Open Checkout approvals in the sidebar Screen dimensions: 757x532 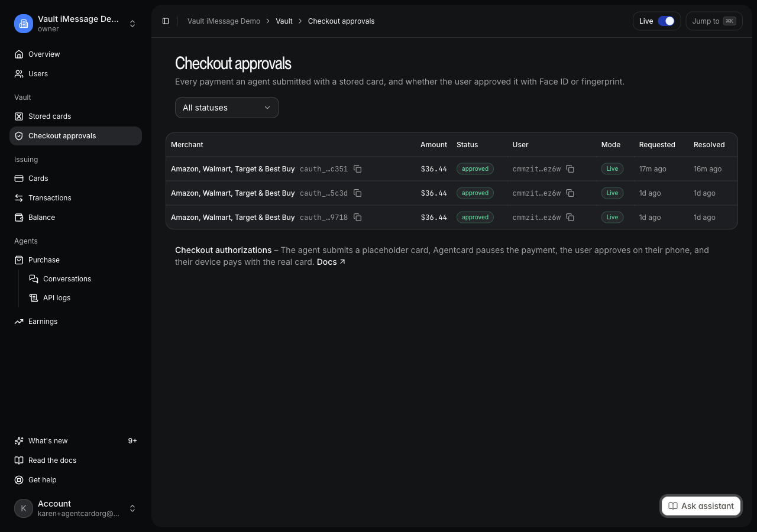click(x=76, y=136)
